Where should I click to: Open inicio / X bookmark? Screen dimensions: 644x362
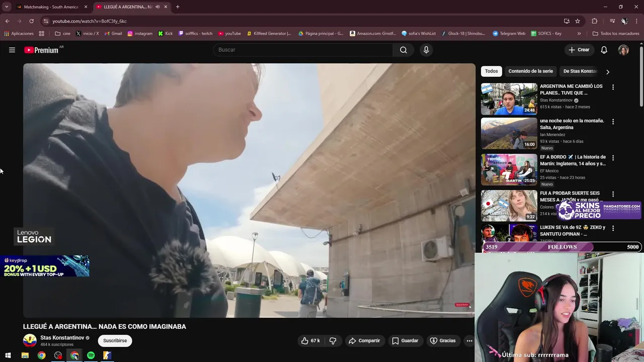point(87,34)
